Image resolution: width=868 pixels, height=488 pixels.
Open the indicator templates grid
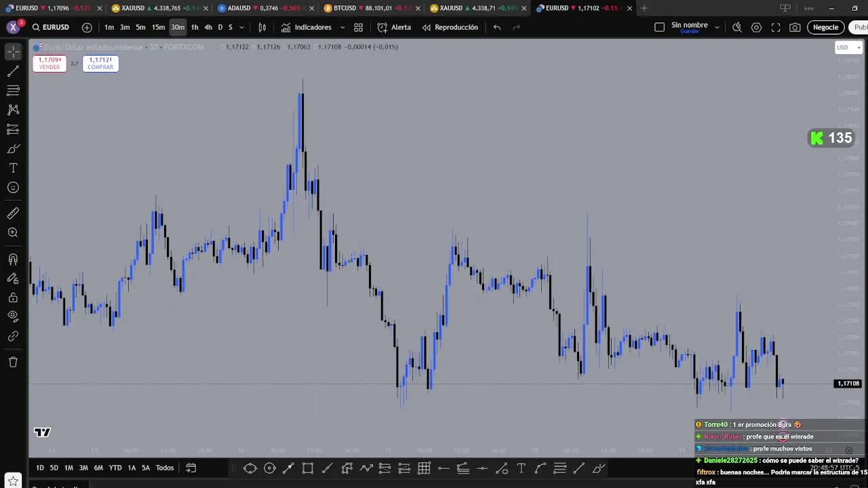click(358, 27)
